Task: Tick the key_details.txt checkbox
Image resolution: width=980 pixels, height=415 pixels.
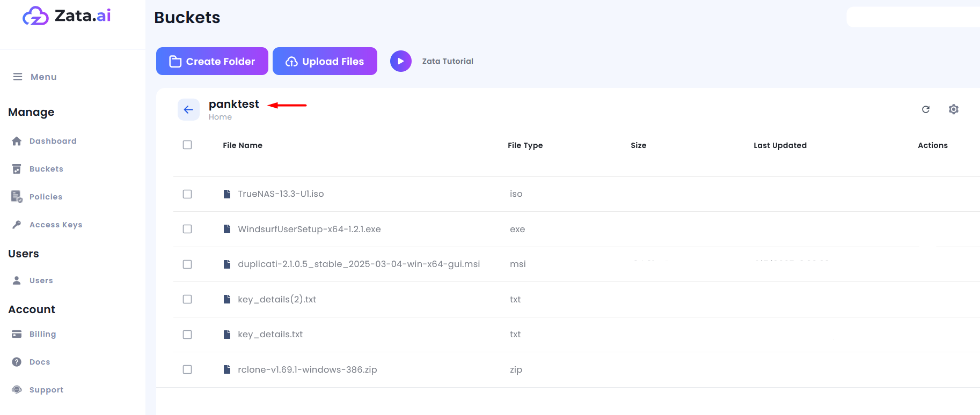Action: point(187,335)
